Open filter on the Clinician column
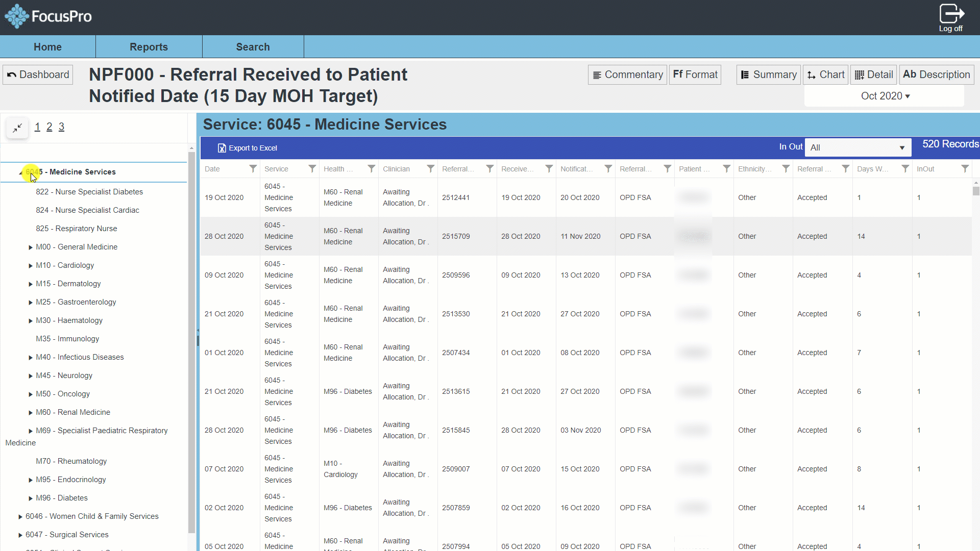 coord(430,169)
